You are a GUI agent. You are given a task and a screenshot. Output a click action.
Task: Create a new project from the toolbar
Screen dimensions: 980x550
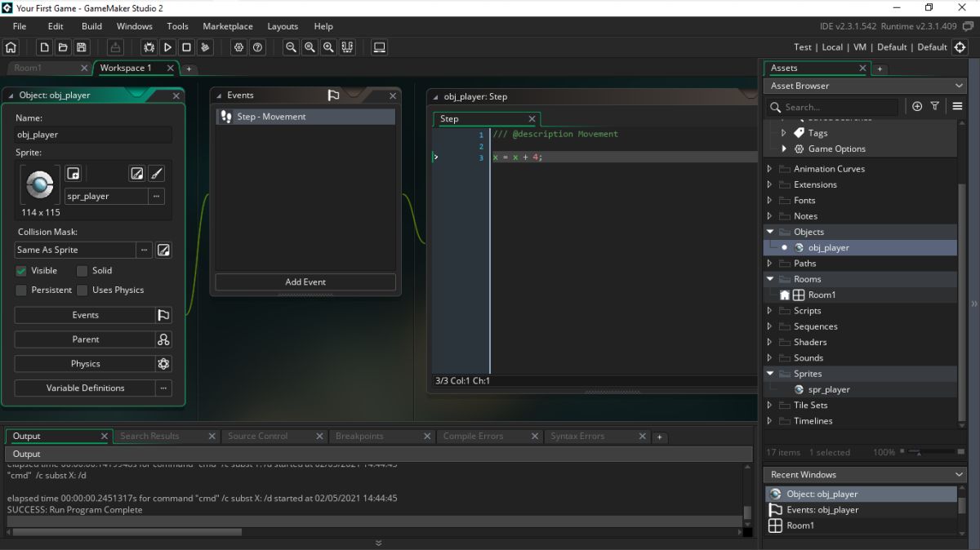(44, 47)
